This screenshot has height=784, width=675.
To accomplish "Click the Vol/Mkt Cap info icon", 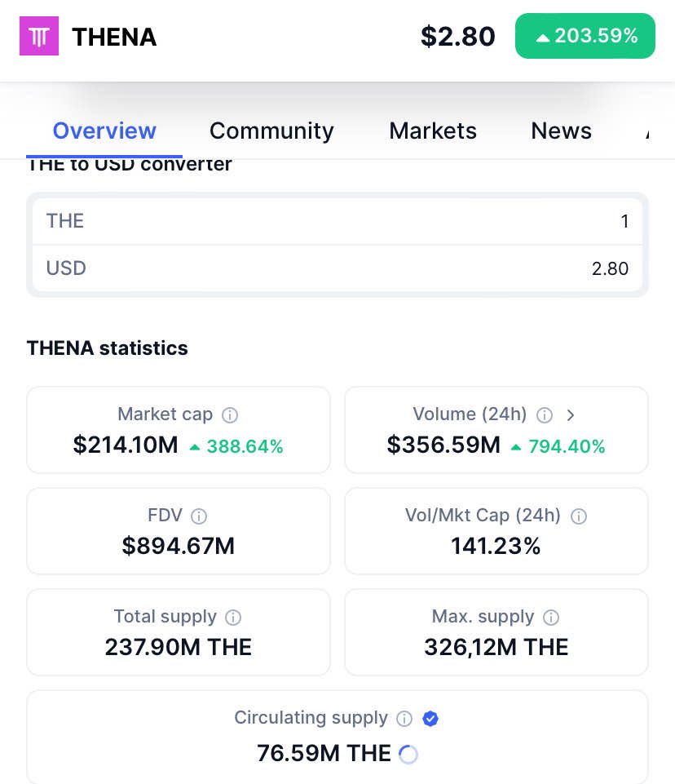I will coord(579,516).
